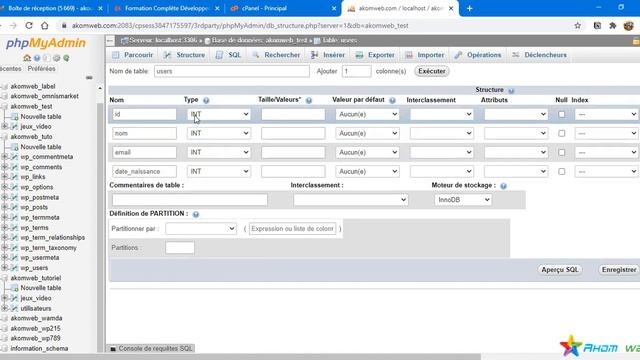Reload the page with browser refresh icon
The height and width of the screenshot is (360, 640).
[29, 25]
